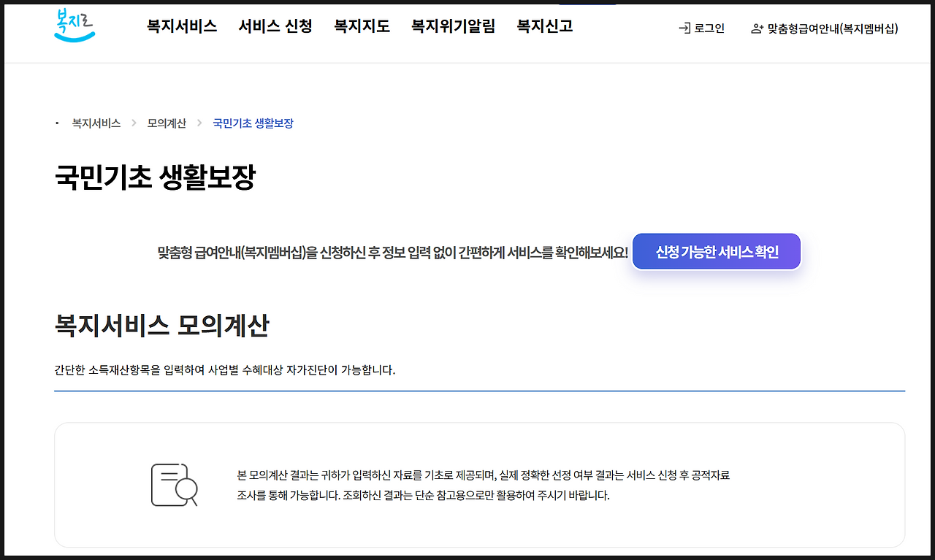Open the 복지서비스 menu
935x560 pixels.
click(x=182, y=27)
